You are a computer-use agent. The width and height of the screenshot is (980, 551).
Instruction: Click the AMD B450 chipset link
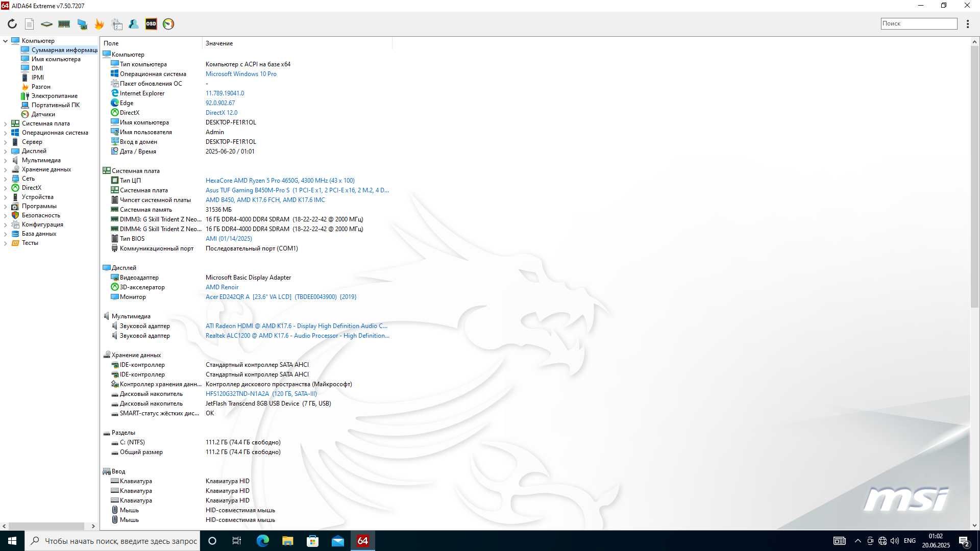pos(265,200)
